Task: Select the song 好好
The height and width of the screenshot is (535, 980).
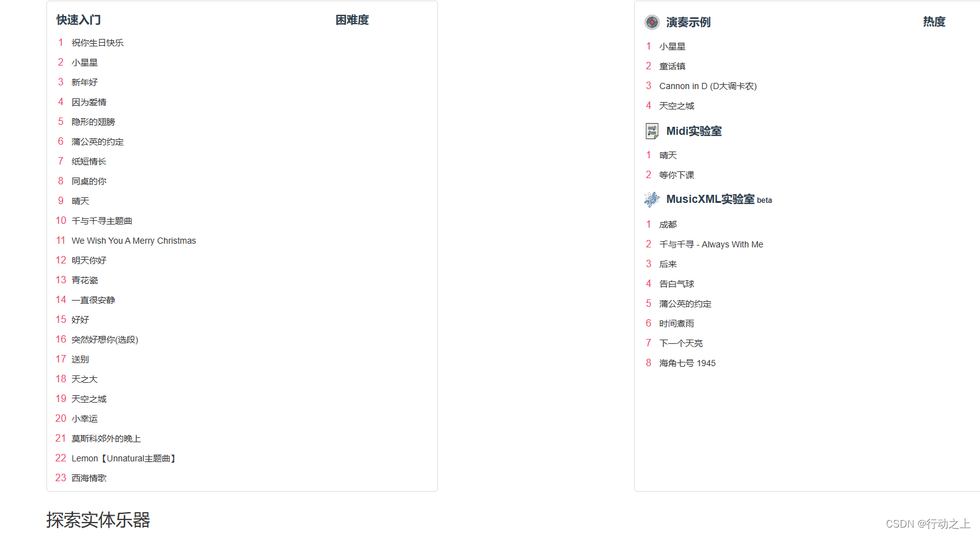Action: [x=80, y=320]
